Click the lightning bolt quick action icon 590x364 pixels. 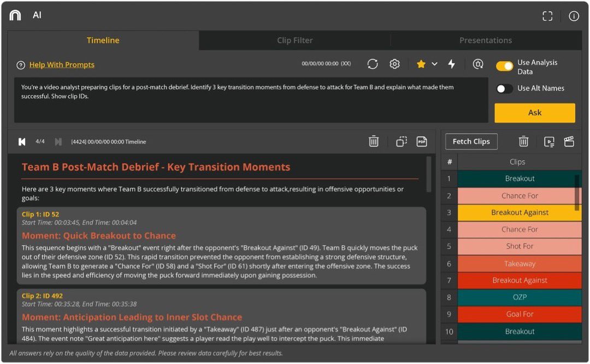[452, 64]
